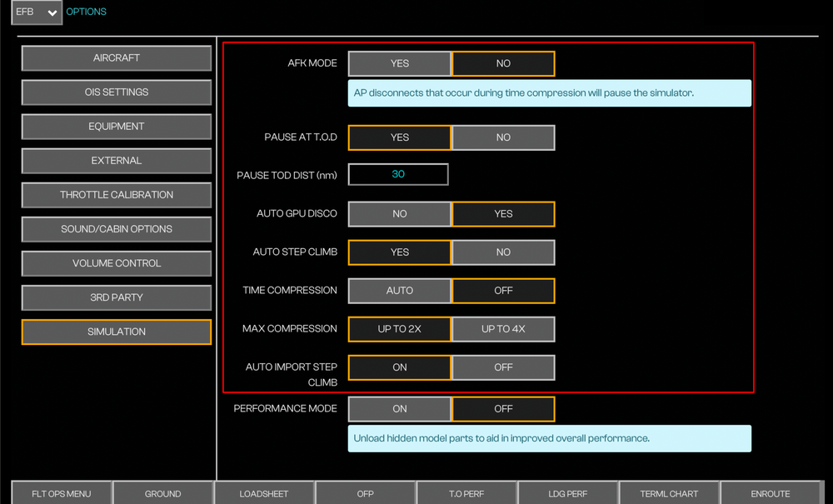This screenshot has height=504, width=833.
Task: Set Pause at T.O.D to NO
Action: coord(503,137)
